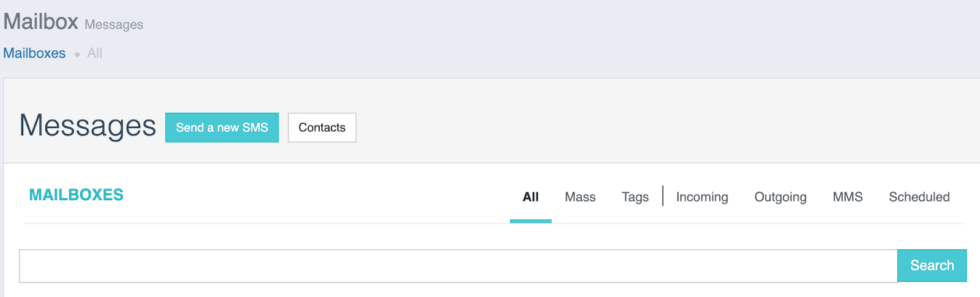980x297 pixels.
Task: Switch to the Outgoing tab
Action: point(780,197)
